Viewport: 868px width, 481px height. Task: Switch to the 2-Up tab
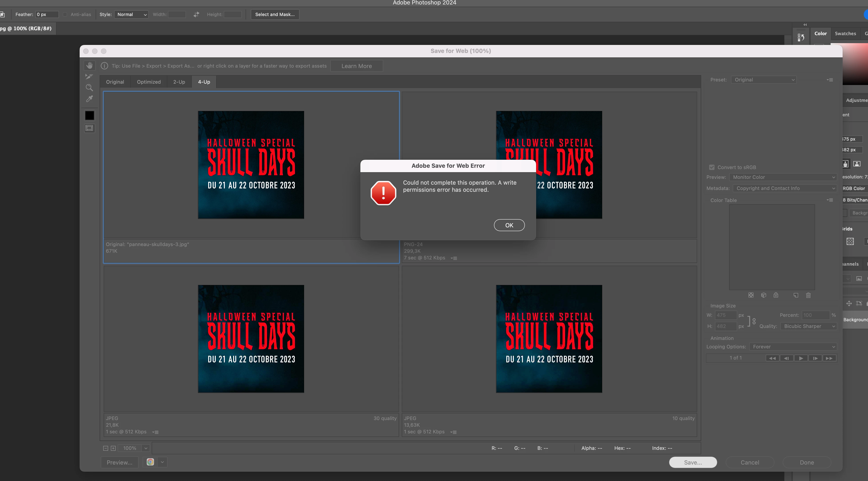179,82
